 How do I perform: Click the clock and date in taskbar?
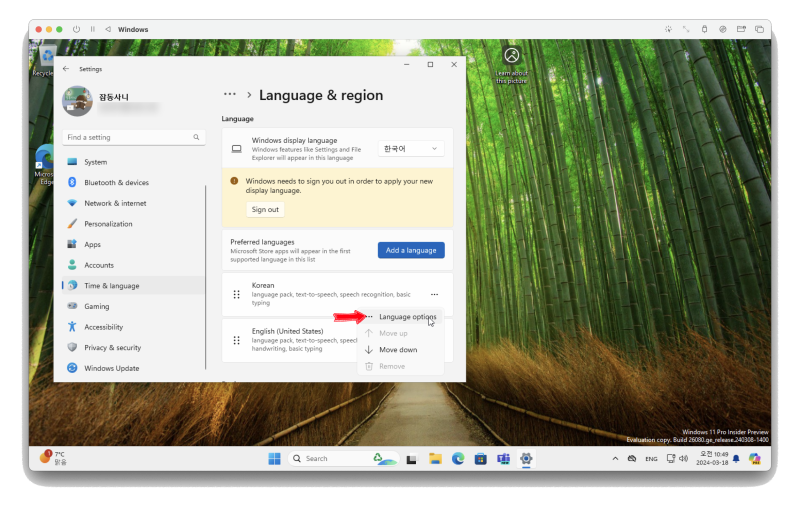(x=713, y=458)
